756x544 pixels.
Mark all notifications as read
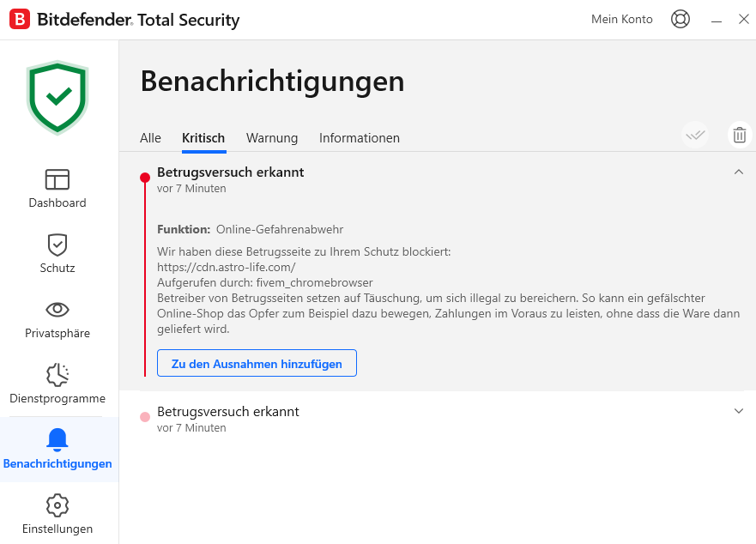pos(695,135)
